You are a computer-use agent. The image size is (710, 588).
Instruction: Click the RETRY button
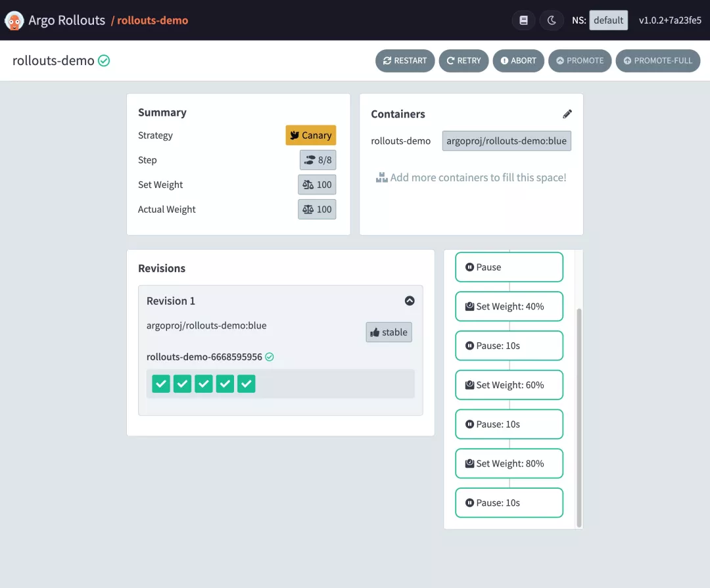[x=463, y=60]
